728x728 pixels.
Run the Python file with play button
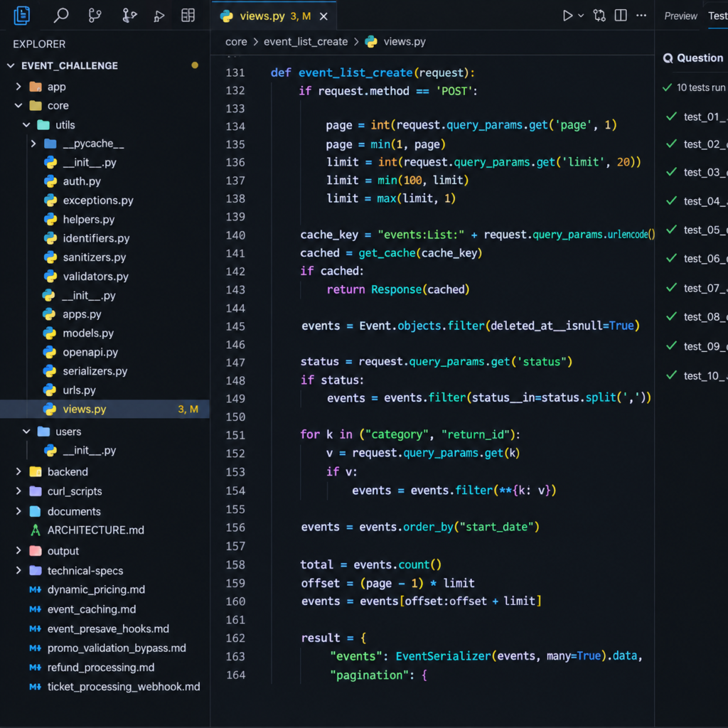[567, 16]
